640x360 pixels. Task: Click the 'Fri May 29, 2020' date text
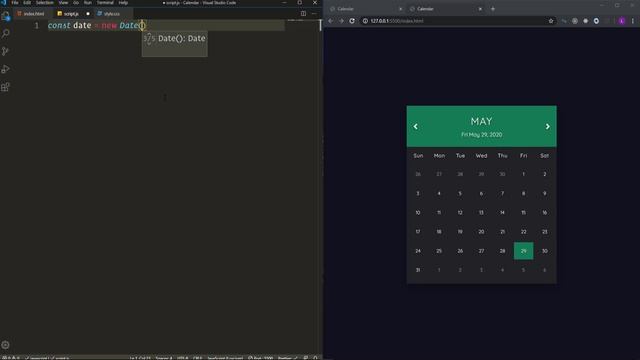(x=482, y=135)
